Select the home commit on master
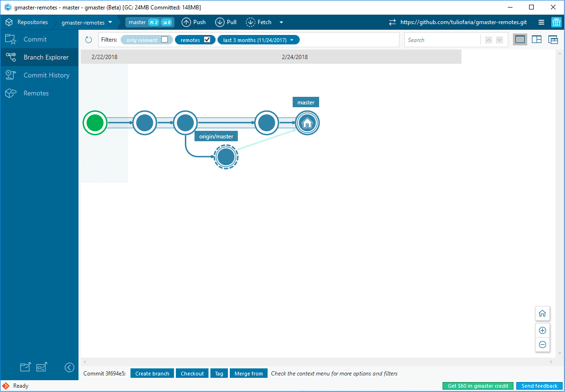The width and height of the screenshot is (565, 392). (x=307, y=123)
